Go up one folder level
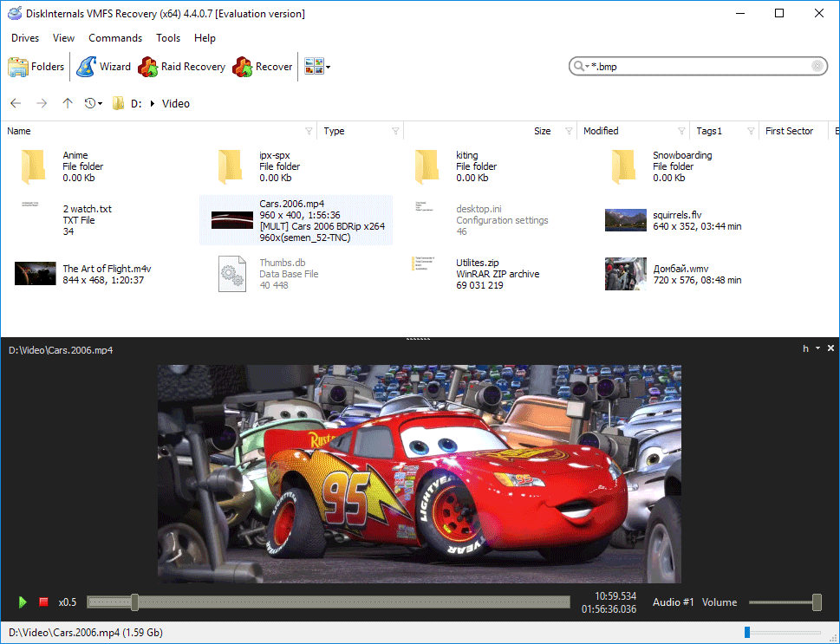The height and width of the screenshot is (644, 840). click(x=67, y=103)
